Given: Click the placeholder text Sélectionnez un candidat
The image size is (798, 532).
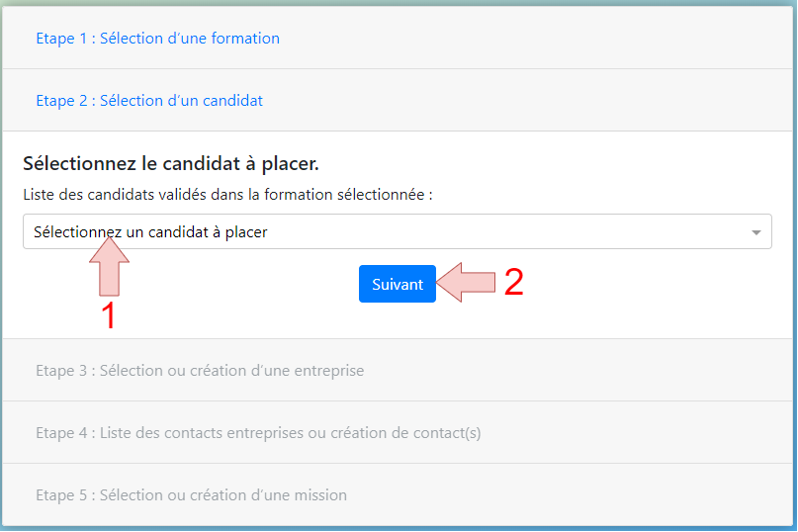Looking at the screenshot, I should coord(150,232).
